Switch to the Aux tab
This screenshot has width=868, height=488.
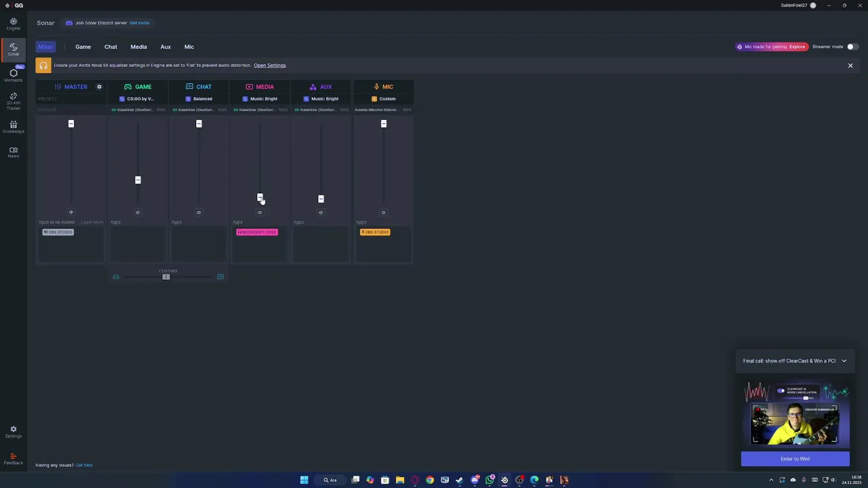point(165,47)
